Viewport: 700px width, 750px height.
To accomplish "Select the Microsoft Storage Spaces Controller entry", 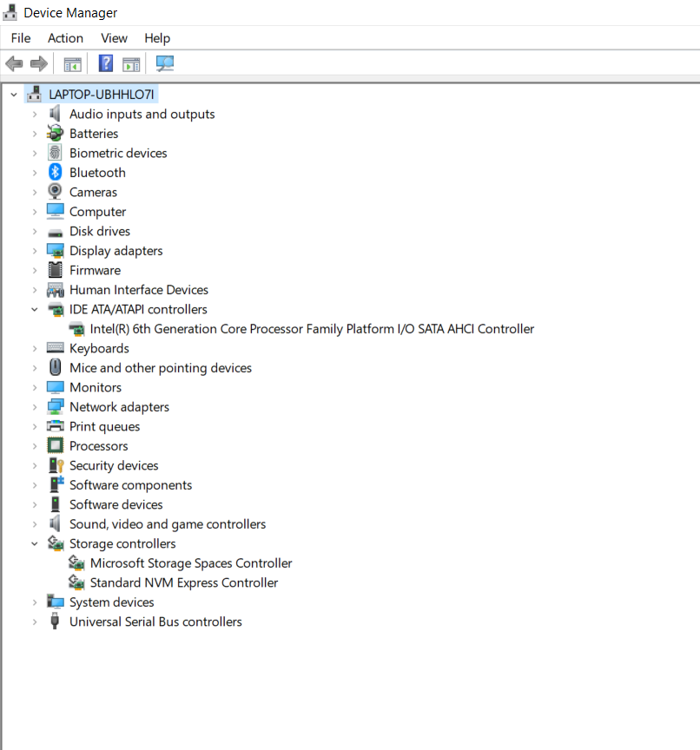I will click(192, 562).
